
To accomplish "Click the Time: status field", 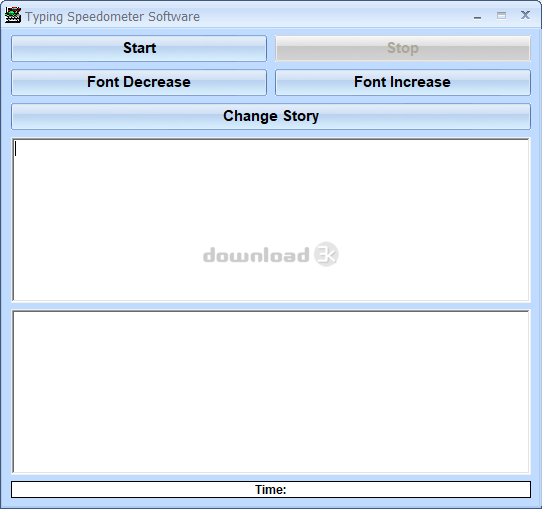I will (x=271, y=489).
